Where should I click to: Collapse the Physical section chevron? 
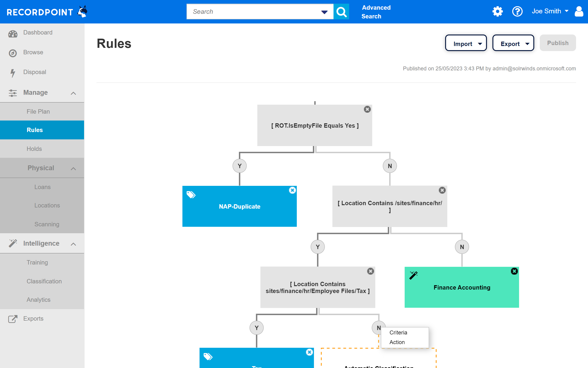pos(73,169)
